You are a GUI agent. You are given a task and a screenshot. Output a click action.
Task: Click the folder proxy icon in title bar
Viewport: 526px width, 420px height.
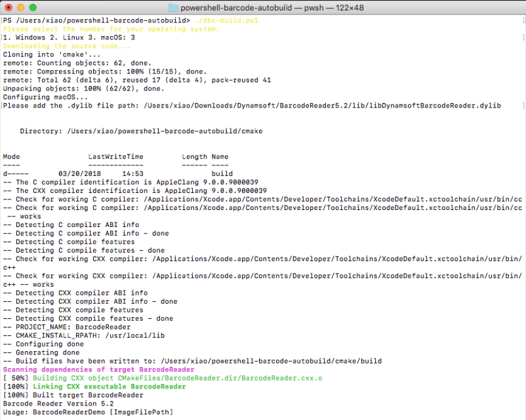(173, 7)
